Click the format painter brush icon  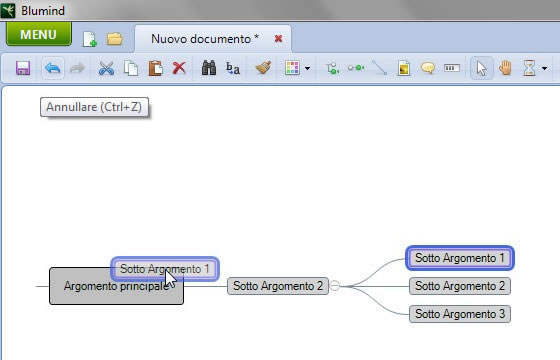pos(263,68)
